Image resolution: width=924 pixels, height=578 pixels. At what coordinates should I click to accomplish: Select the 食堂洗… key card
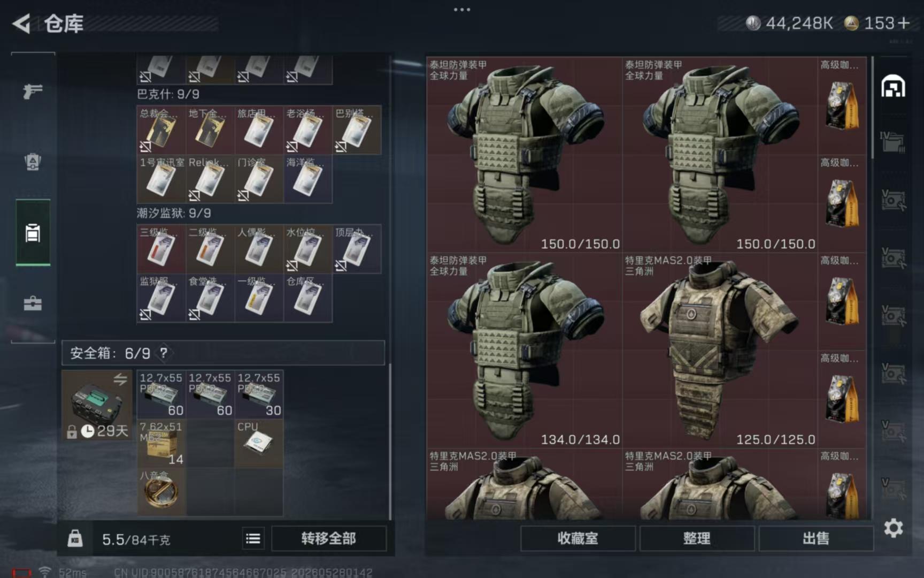(x=210, y=298)
